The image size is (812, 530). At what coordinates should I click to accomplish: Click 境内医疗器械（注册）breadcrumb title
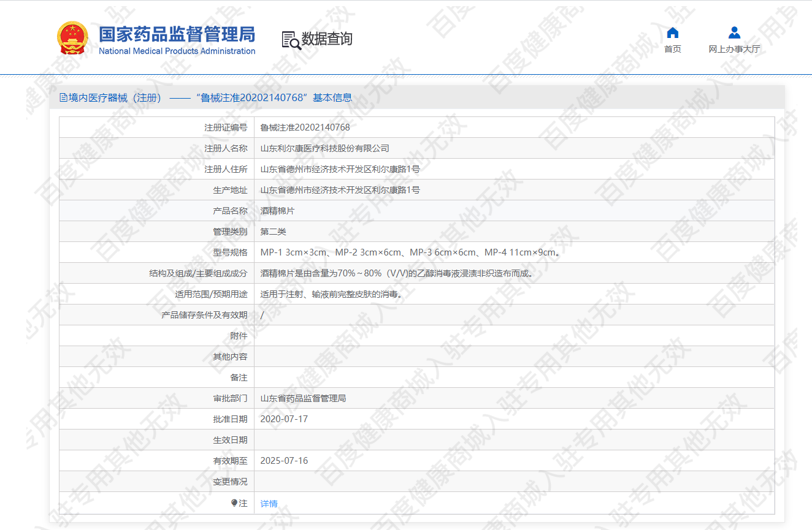(115, 97)
